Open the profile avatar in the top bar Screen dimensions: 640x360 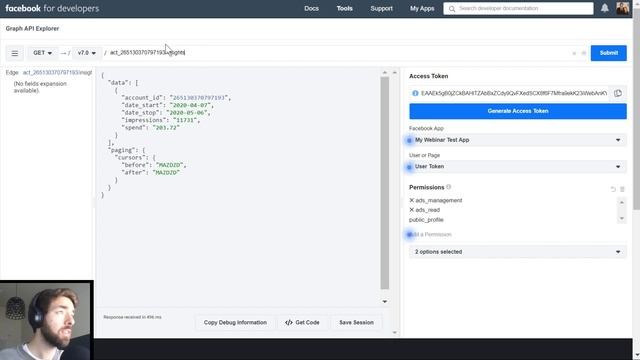pos(622,8)
